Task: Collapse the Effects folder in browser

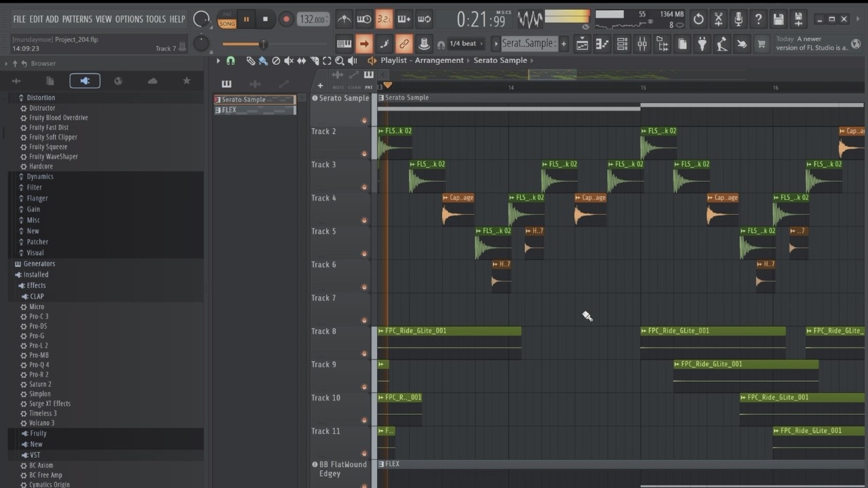Action: pos(36,285)
